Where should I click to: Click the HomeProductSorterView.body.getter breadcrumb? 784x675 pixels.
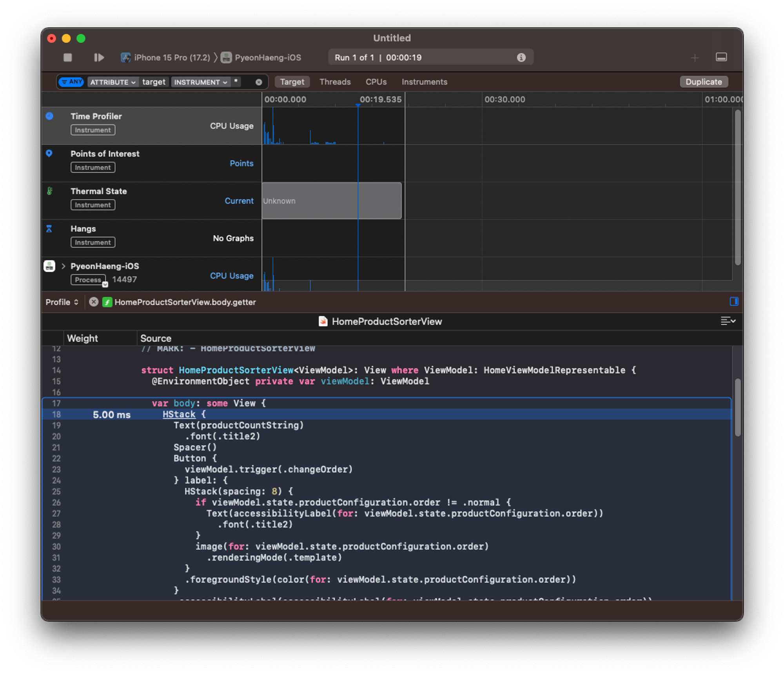pos(185,302)
